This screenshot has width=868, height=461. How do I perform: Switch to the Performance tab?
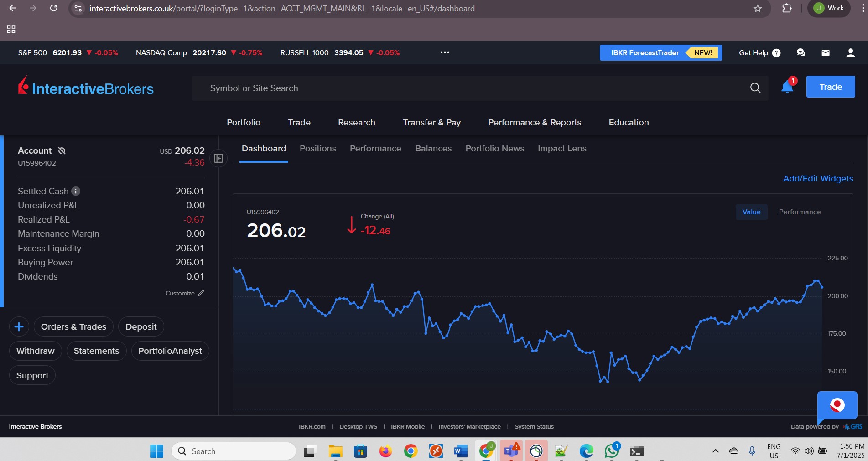coord(375,149)
